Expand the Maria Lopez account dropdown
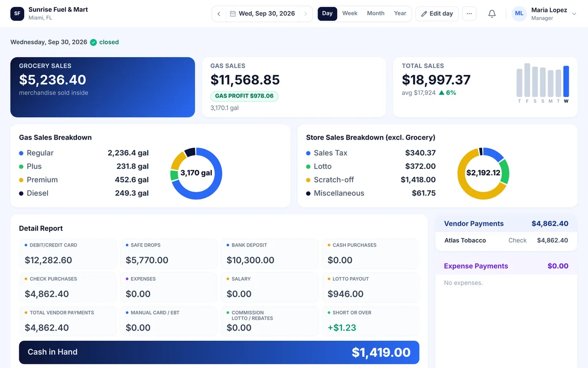Viewport: 588px width, 368px height. (574, 14)
